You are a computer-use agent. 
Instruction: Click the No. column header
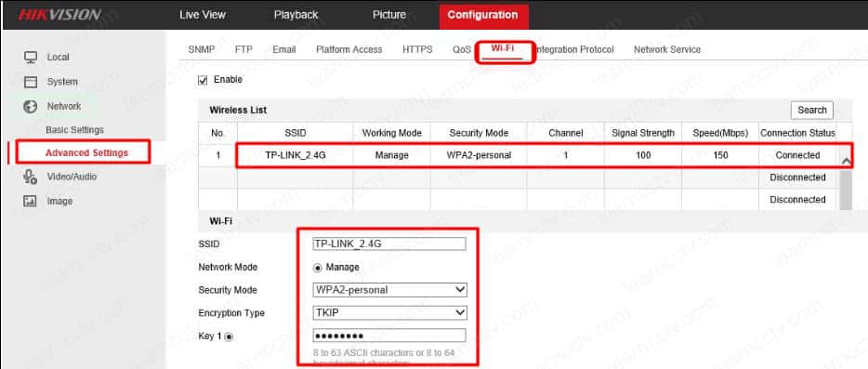[x=218, y=134]
